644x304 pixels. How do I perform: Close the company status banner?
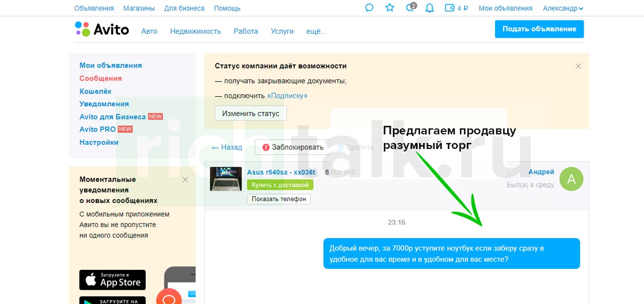click(578, 66)
